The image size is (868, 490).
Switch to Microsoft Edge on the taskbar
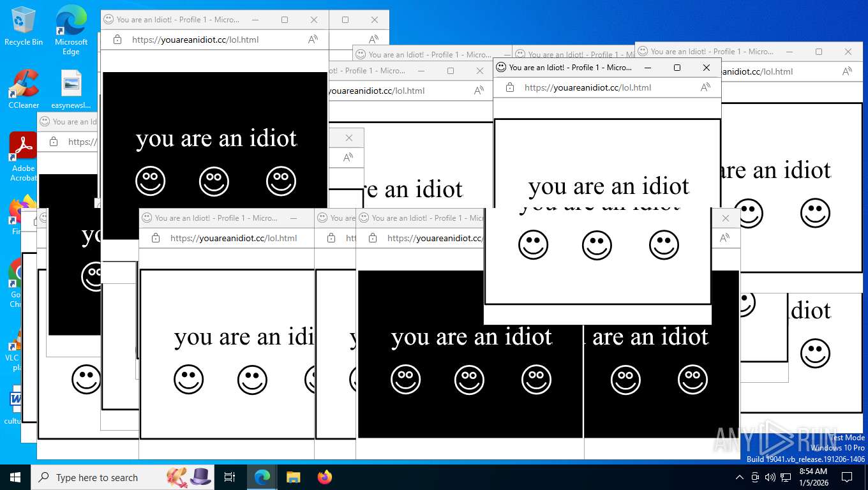[x=262, y=477]
